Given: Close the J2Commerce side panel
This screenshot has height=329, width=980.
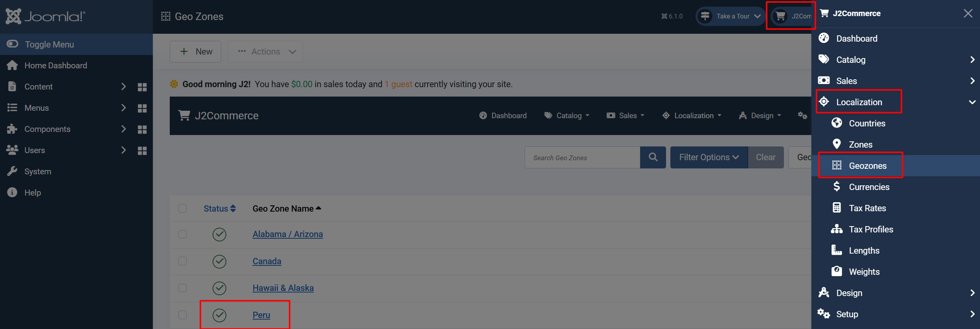Looking at the screenshot, I should (x=968, y=13).
